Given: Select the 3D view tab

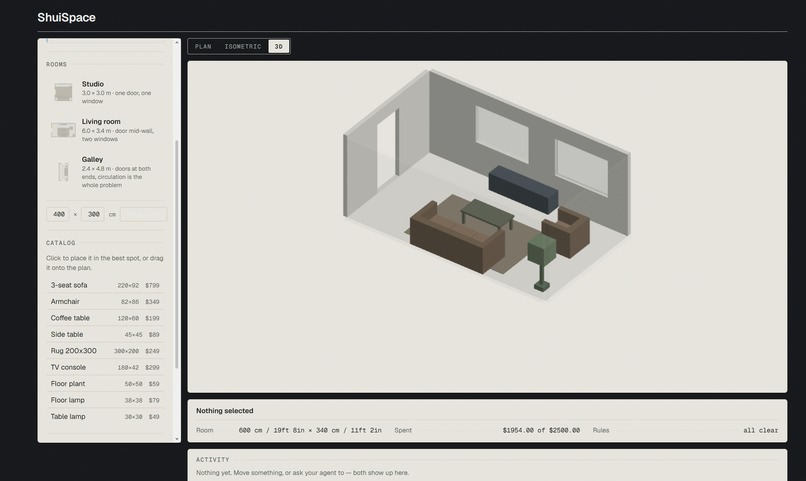Looking at the screenshot, I should [x=279, y=46].
